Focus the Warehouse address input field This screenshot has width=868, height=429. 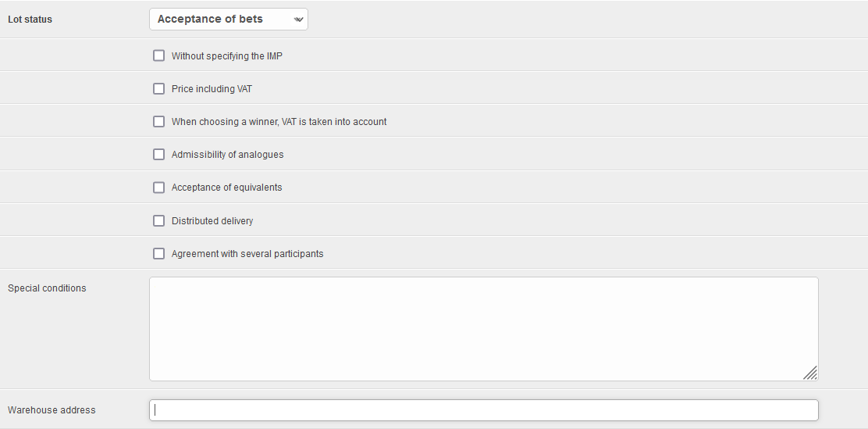pos(483,410)
